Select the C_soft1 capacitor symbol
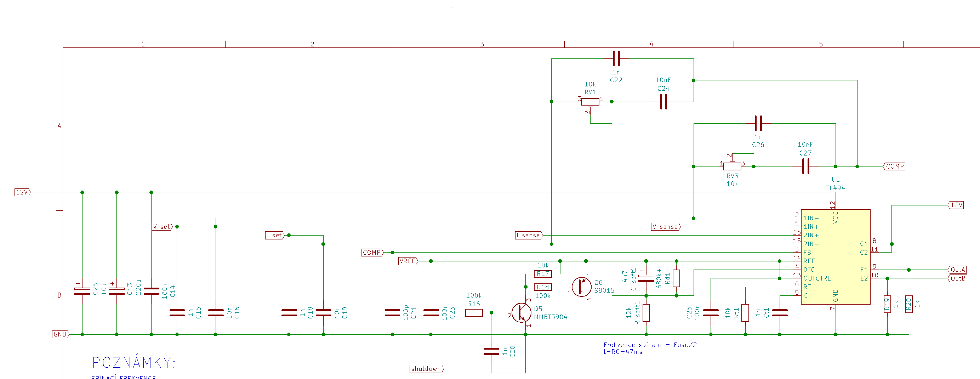This screenshot has height=379, width=980. 646,278
